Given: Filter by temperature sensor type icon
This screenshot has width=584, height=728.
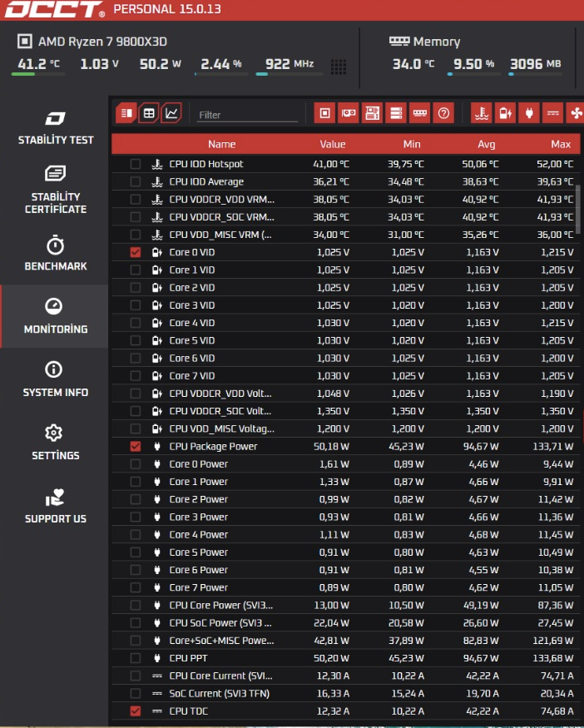Looking at the screenshot, I should click(x=482, y=113).
